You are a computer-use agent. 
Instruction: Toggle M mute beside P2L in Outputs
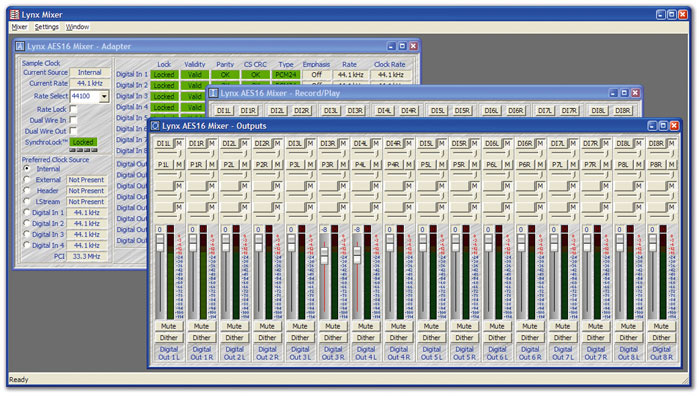click(x=245, y=165)
